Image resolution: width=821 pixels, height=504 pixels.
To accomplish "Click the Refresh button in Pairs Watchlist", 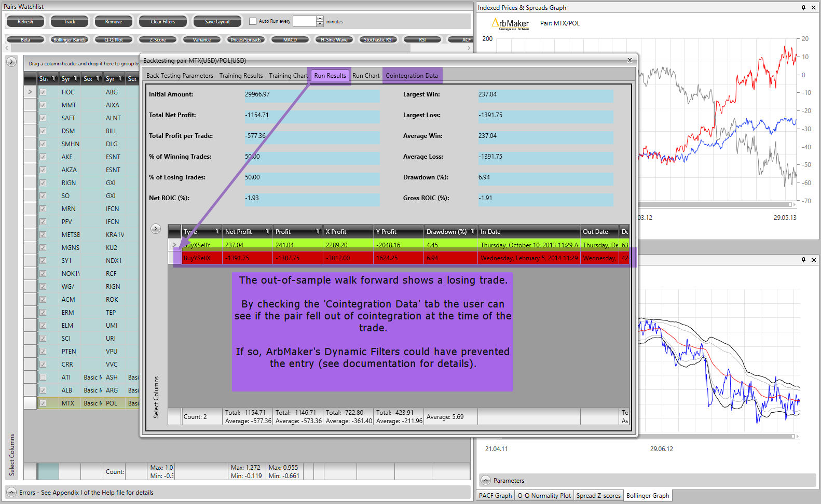I will tap(25, 22).
